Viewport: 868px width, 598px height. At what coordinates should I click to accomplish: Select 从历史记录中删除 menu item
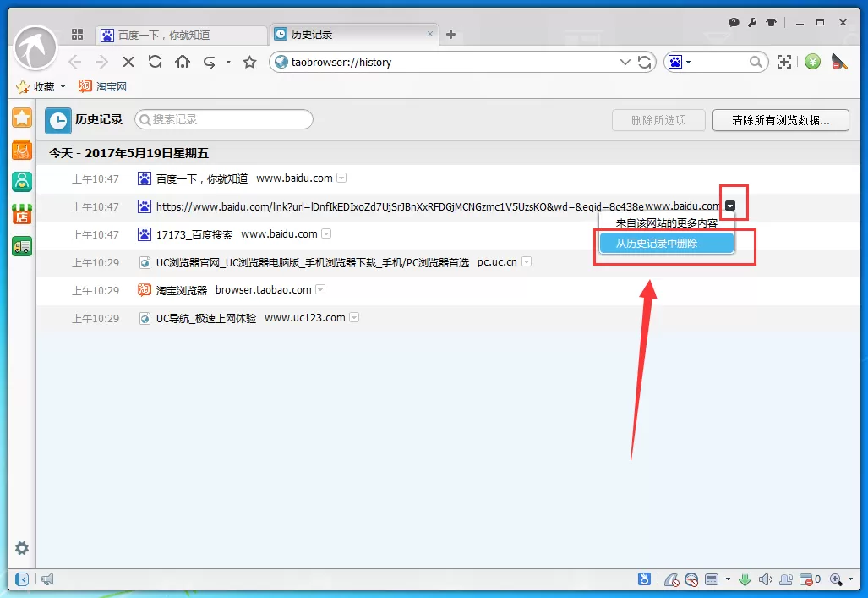pos(667,244)
